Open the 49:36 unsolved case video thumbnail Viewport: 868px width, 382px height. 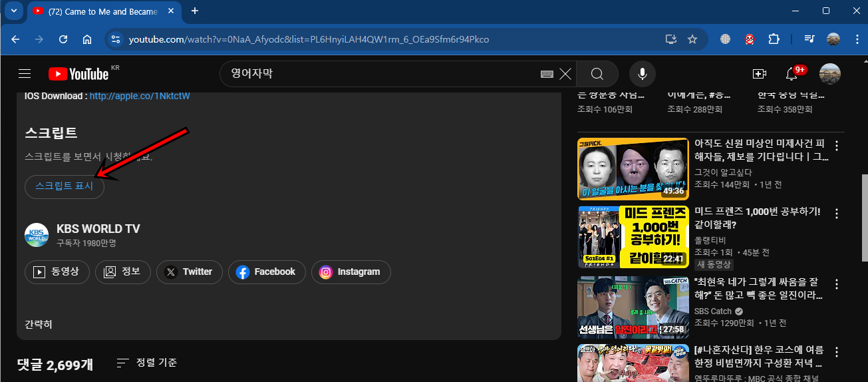[633, 168]
